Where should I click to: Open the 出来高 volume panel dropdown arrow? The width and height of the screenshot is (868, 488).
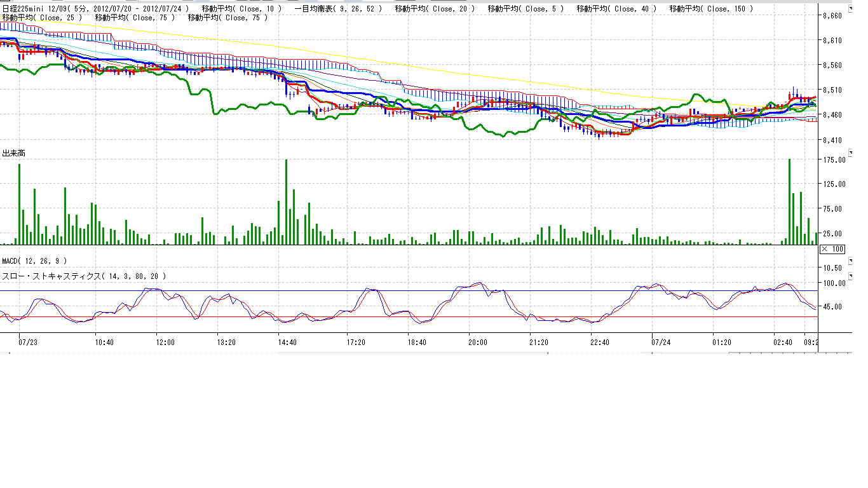click(x=851, y=153)
